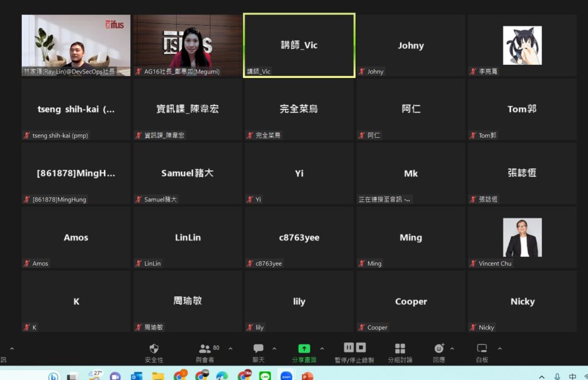Viewport: 588px width, 380px height.
Task: Open the 白板 whiteboard tool
Action: point(482,348)
